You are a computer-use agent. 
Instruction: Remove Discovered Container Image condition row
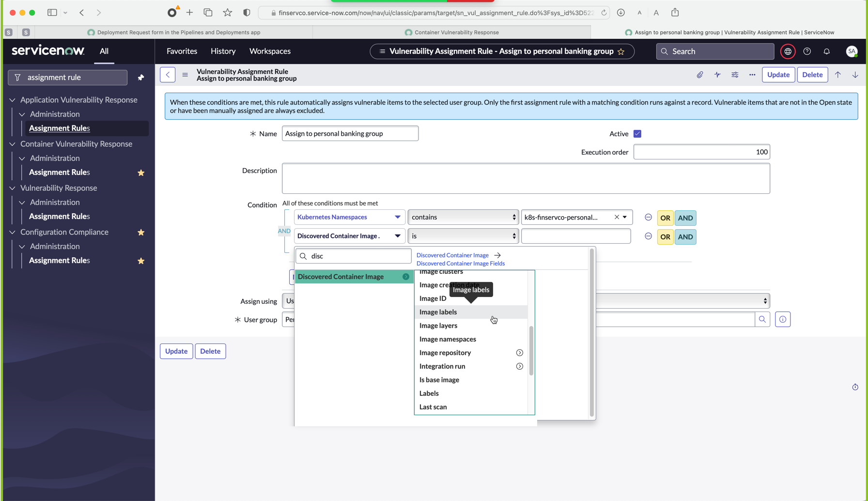(648, 236)
